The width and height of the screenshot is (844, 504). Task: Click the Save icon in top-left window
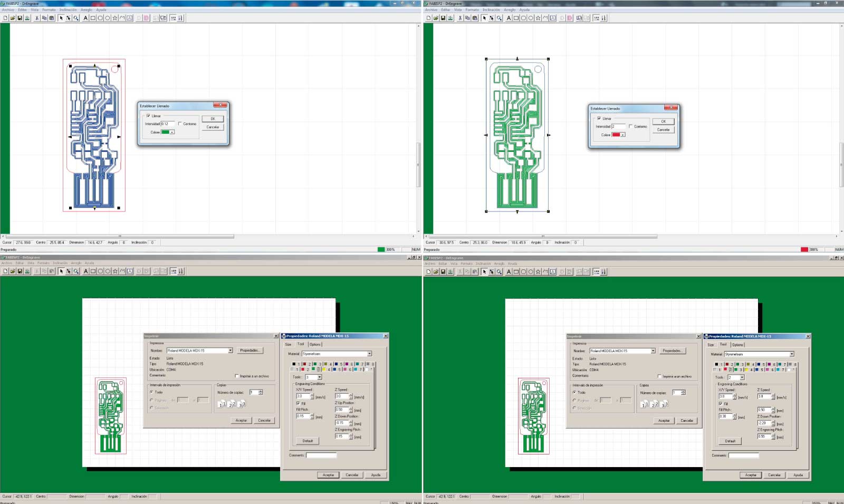[20, 18]
